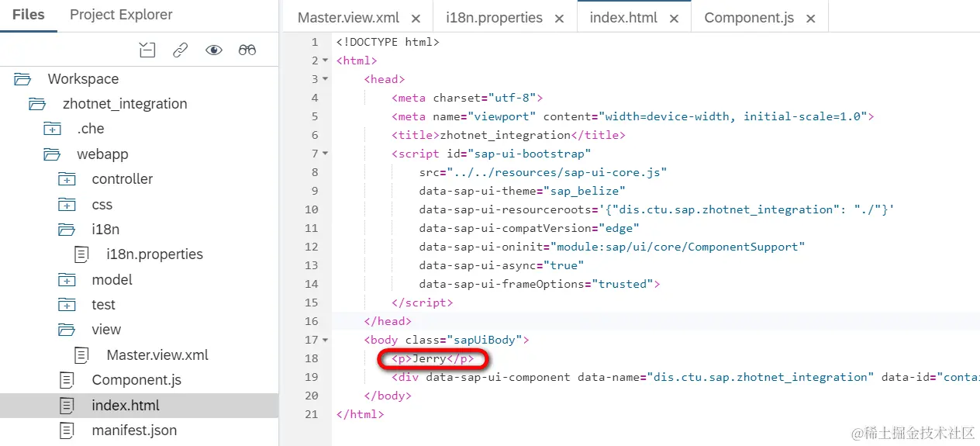Switch to Master.view.xml editor tab
980x446 pixels.
pyautogui.click(x=348, y=18)
